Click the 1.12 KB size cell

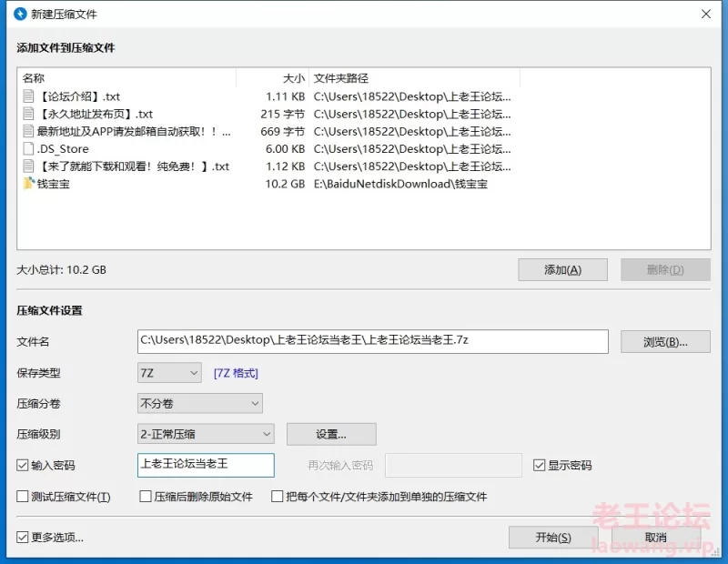click(285, 166)
